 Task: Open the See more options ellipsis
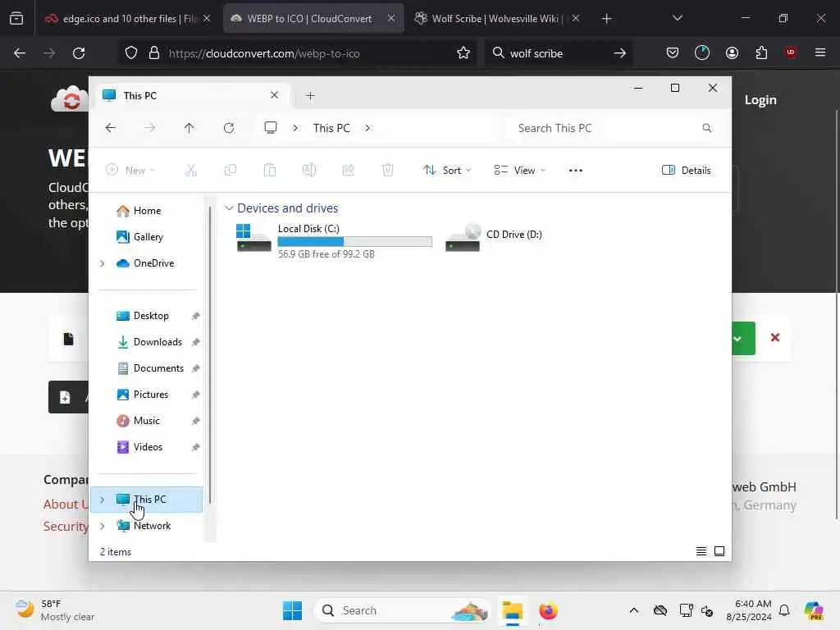click(x=575, y=171)
